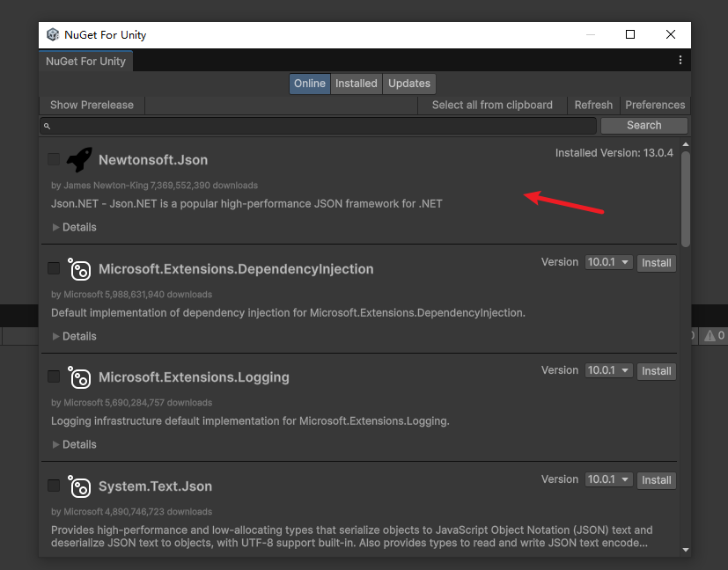Maximize the NuGet For Unity window
Screen dimensions: 728x570
630,35
